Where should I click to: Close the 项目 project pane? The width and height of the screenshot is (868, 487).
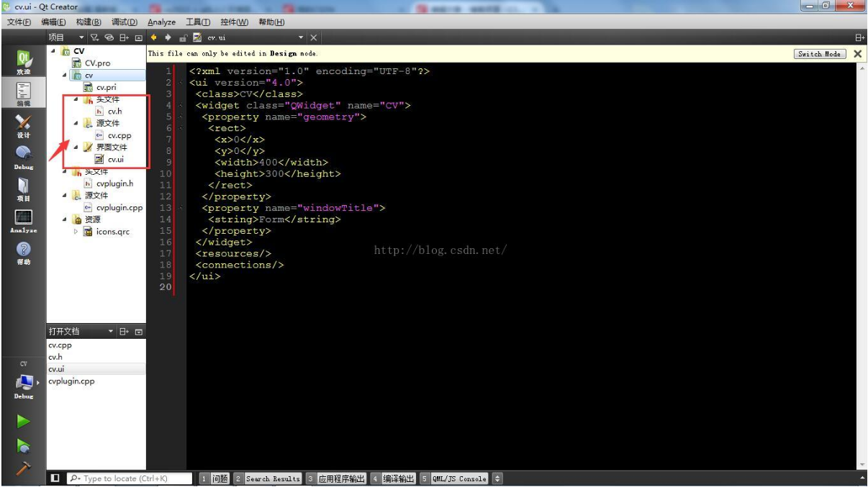(x=139, y=37)
